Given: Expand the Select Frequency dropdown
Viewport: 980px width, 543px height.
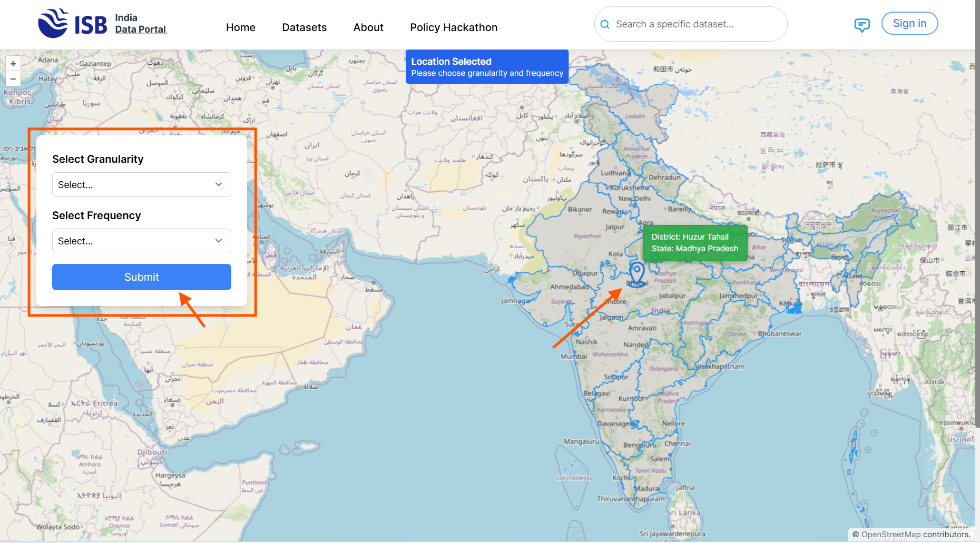Looking at the screenshot, I should click(141, 241).
